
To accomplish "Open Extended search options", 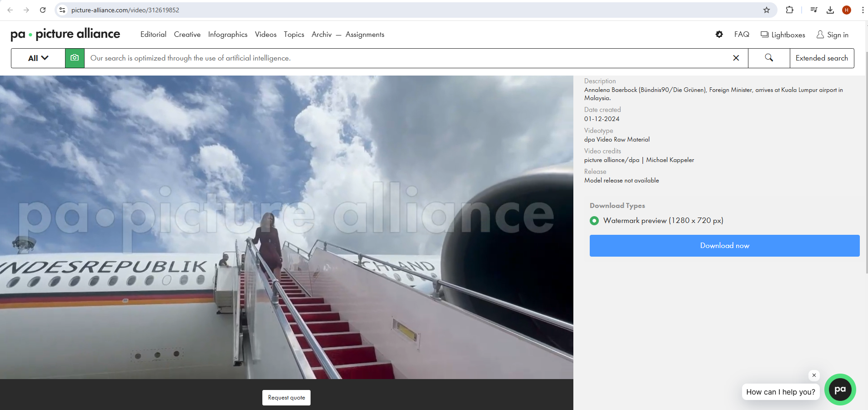I will click(821, 58).
